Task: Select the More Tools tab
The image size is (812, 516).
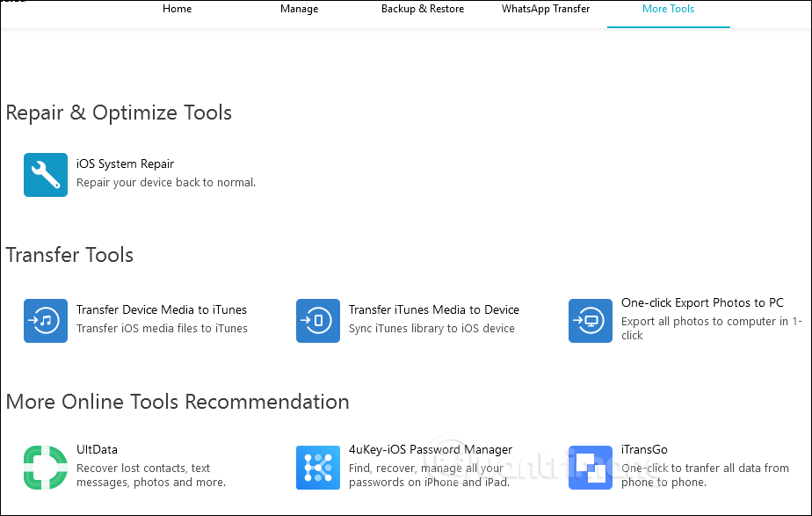Action: (668, 9)
